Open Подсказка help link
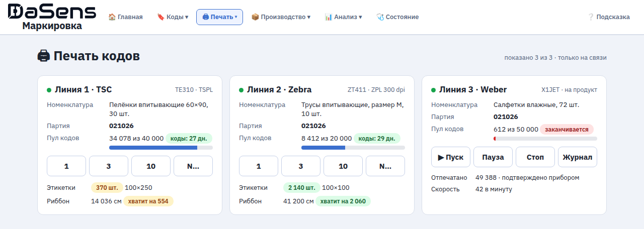The height and width of the screenshot is (229, 644). (609, 17)
